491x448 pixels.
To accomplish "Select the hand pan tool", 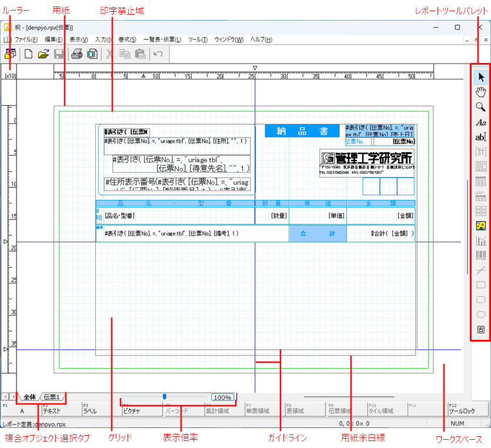I will (481, 92).
